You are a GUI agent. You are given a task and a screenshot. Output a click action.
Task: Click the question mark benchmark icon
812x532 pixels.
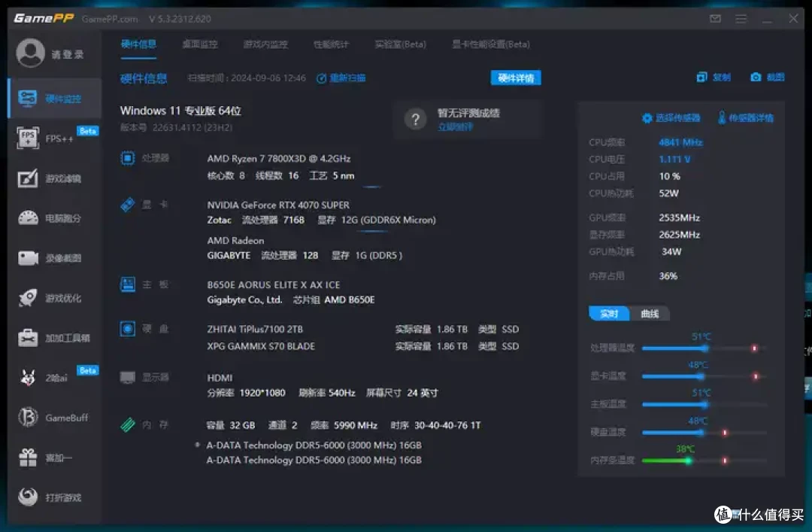(x=415, y=120)
